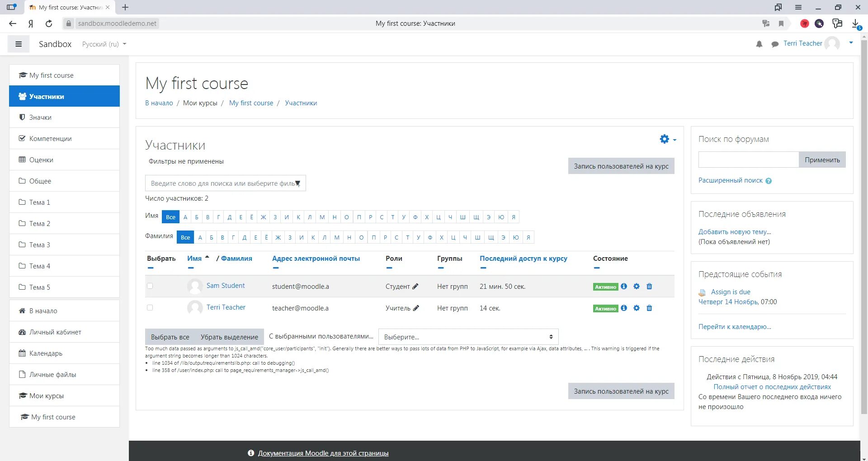Edit Terri Teacher's role with pencil icon
The image size is (868, 461).
point(415,308)
